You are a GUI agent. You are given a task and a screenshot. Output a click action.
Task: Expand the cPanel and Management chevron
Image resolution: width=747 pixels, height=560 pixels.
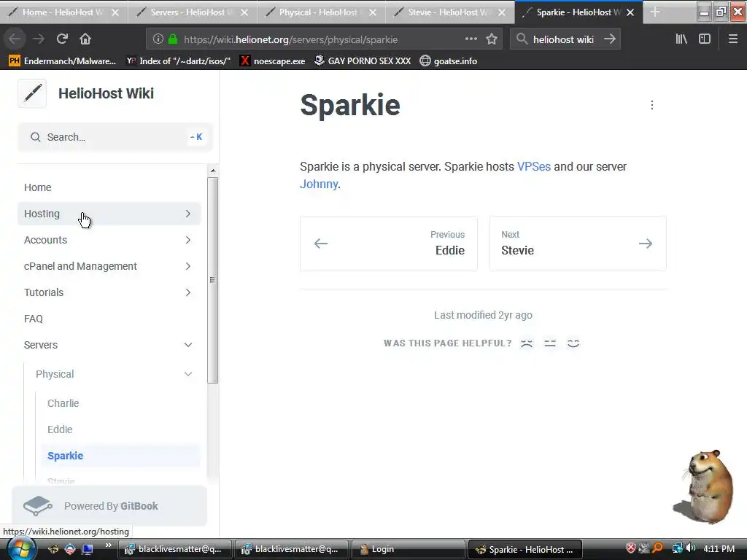(188, 266)
